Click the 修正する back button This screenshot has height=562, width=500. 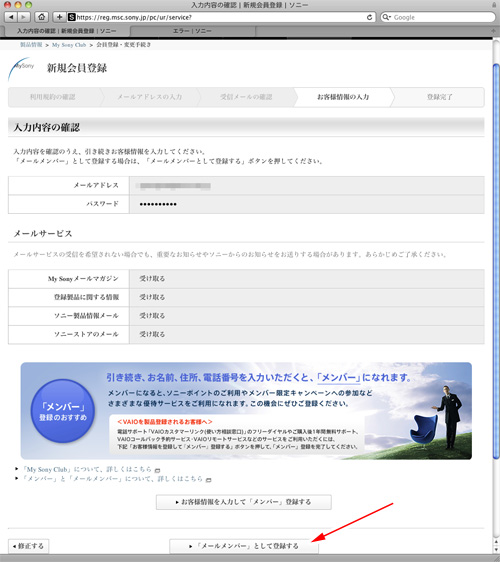point(28,546)
